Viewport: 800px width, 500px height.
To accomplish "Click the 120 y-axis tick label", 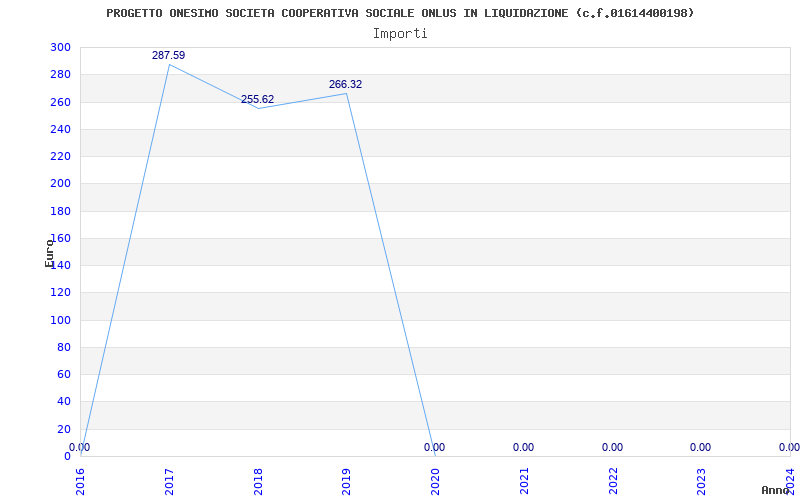I will [x=60, y=292].
